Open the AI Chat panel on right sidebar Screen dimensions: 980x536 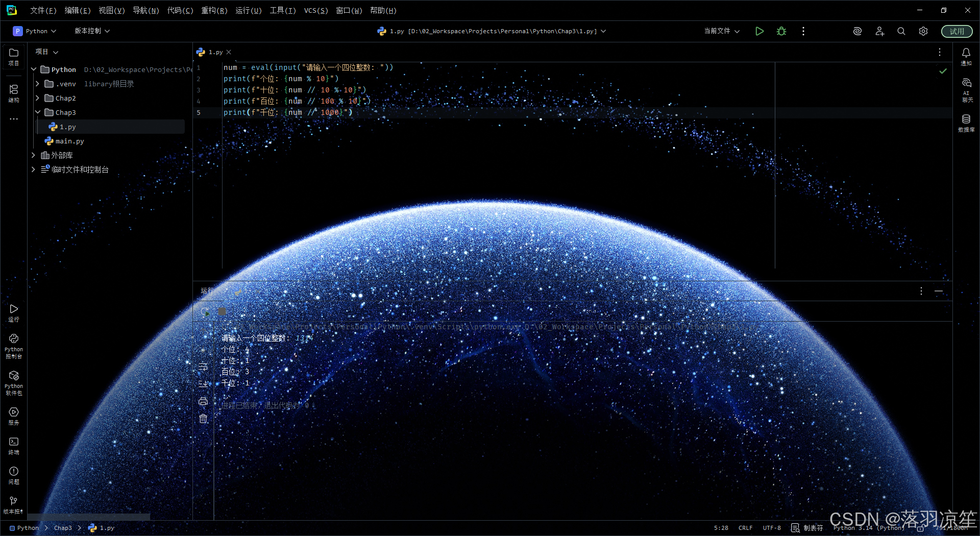click(966, 90)
